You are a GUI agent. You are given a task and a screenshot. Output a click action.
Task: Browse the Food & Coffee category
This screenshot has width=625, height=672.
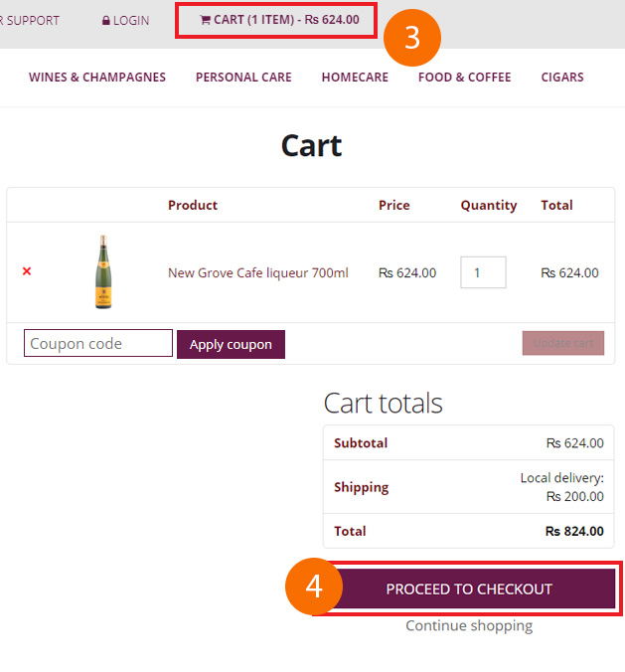(464, 78)
